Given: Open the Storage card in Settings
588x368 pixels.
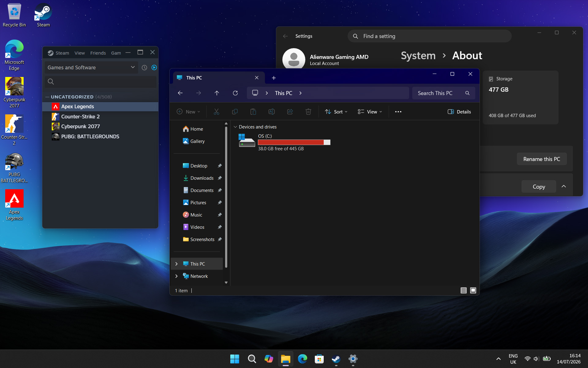Looking at the screenshot, I should [520, 98].
